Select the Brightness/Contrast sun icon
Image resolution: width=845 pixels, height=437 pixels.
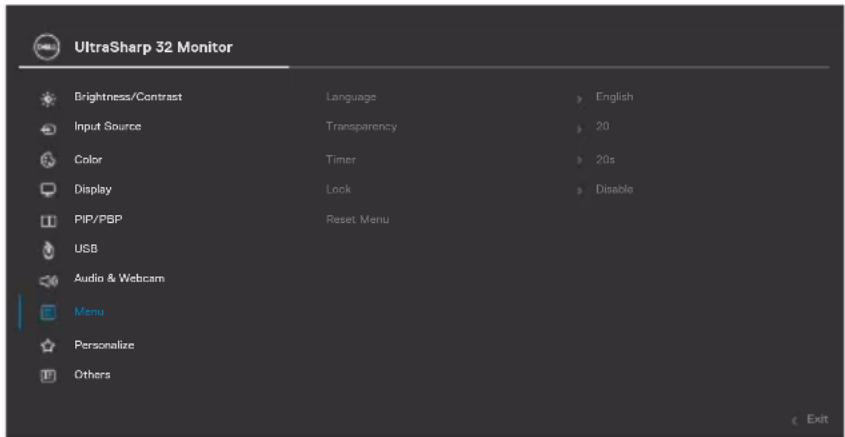48,99
